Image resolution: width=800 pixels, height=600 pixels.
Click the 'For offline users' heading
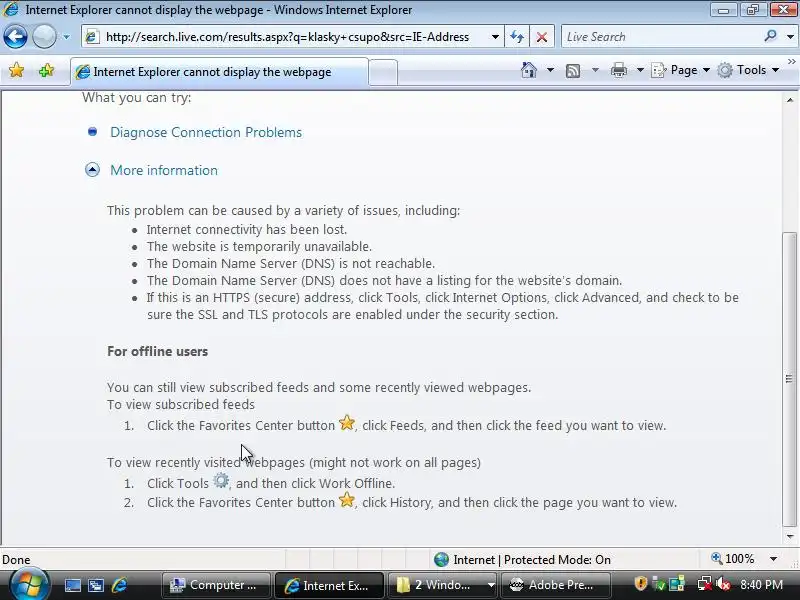(158, 351)
